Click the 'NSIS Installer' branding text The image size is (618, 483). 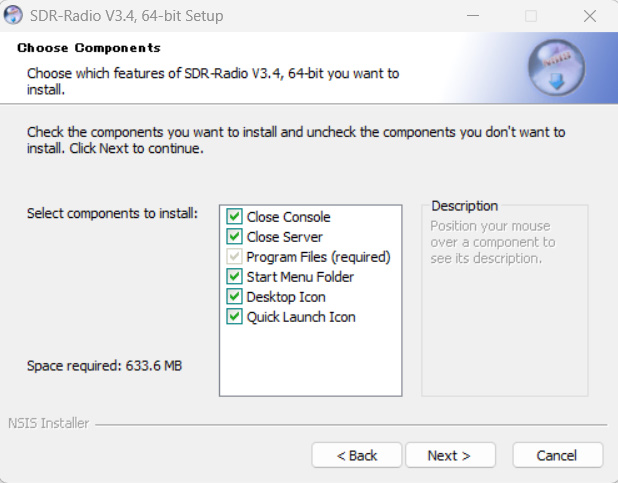48,423
